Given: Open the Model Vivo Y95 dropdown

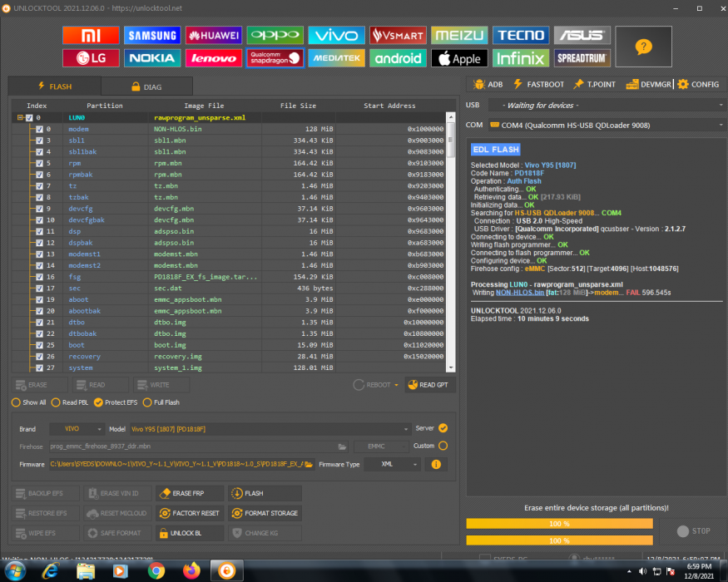Looking at the screenshot, I should 270,429.
